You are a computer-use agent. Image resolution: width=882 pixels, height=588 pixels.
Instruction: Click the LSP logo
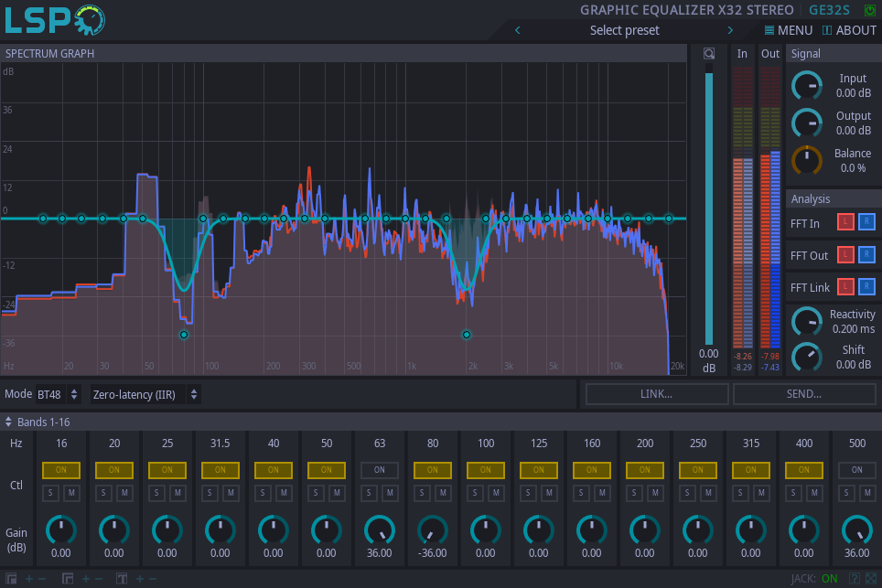54,19
